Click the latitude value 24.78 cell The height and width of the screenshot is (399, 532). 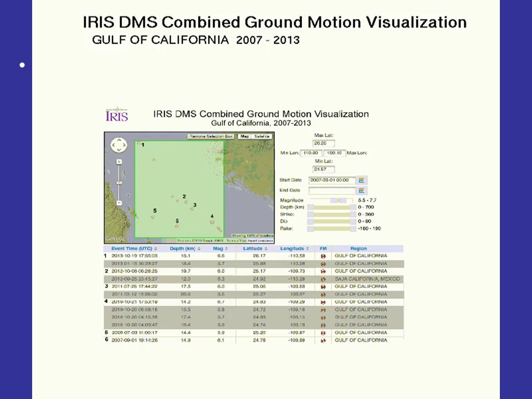click(x=259, y=340)
